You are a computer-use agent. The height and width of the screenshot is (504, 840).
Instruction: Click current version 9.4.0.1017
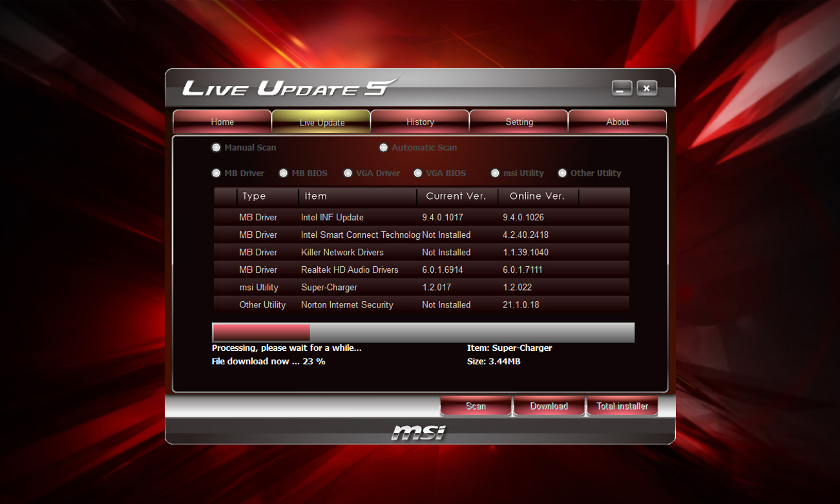pyautogui.click(x=443, y=218)
